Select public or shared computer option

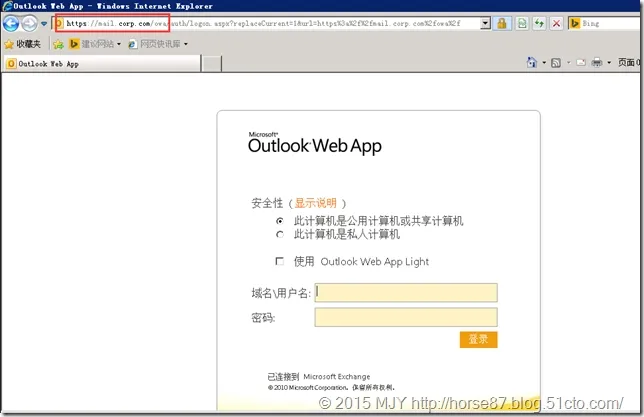280,221
